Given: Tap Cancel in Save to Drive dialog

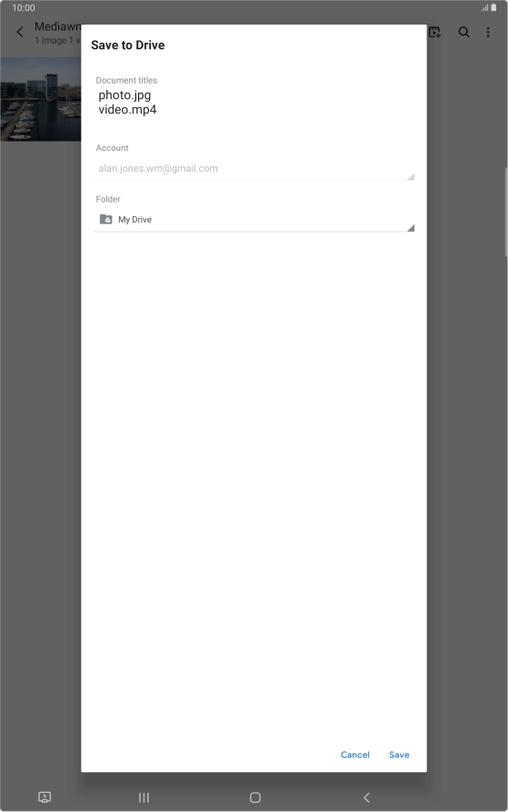Looking at the screenshot, I should point(354,755).
